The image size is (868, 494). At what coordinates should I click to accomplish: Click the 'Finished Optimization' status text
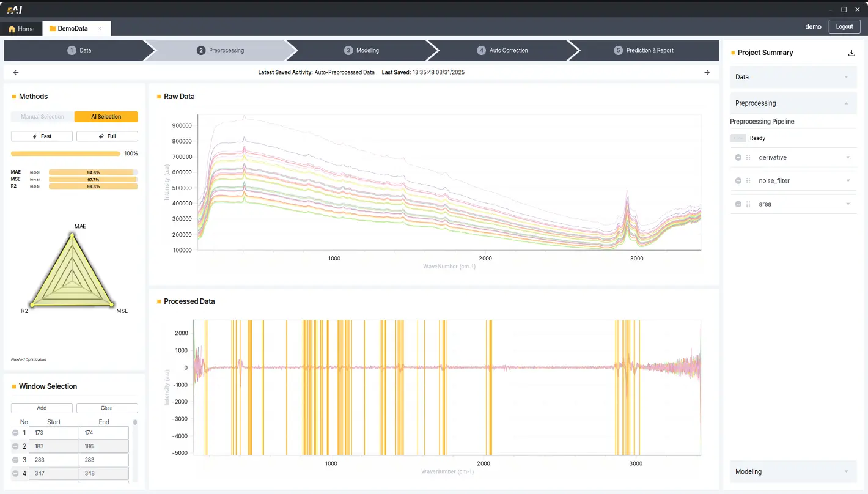(x=28, y=359)
